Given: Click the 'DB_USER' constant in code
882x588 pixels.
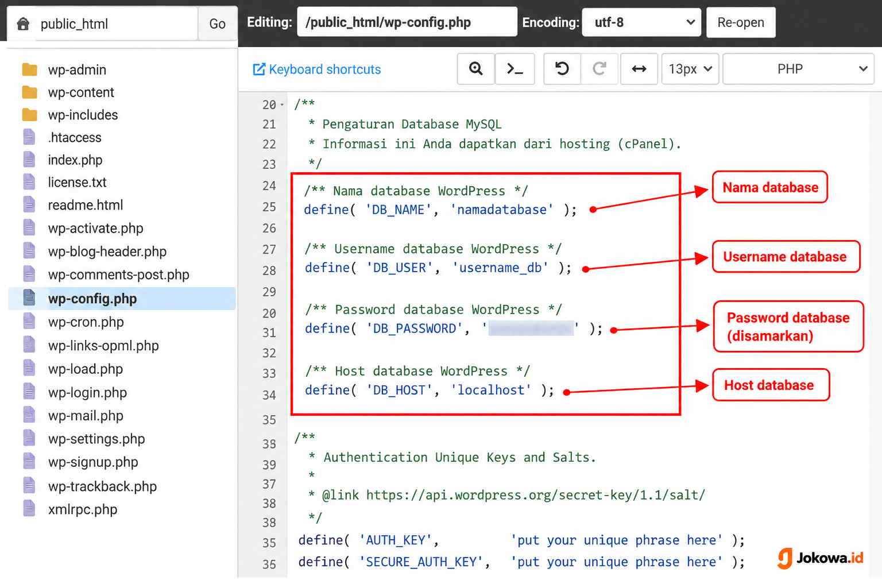Looking at the screenshot, I should click(x=400, y=268).
